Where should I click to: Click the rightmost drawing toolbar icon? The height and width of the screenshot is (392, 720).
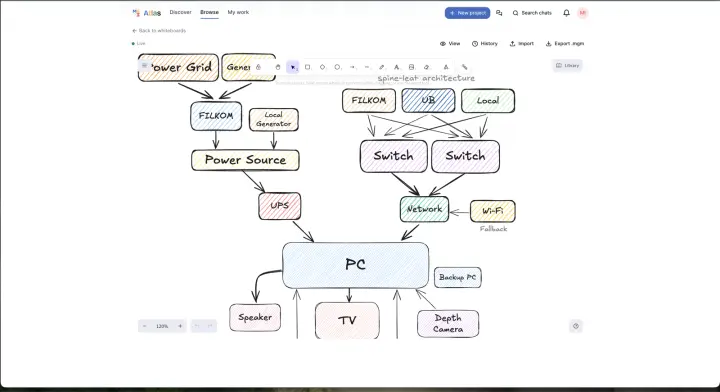point(465,67)
